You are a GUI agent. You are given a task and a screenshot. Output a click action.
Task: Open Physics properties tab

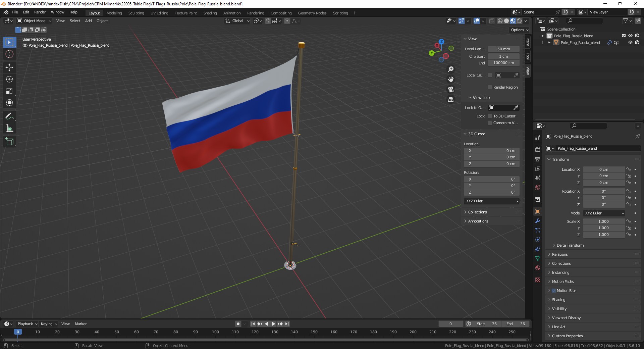538,240
